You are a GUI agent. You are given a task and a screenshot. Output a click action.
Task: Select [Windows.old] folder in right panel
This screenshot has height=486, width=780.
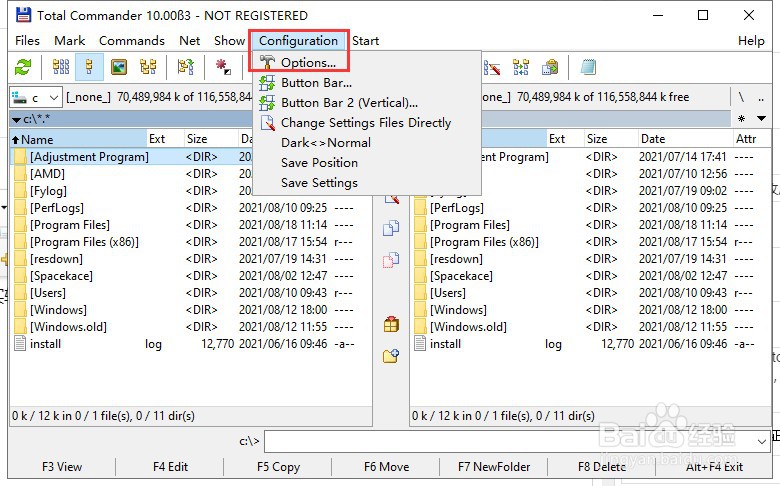(468, 327)
